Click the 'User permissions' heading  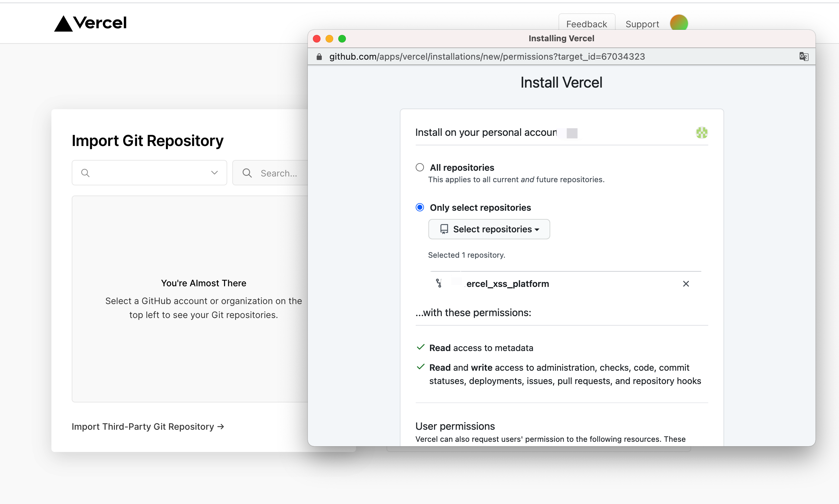[455, 426]
